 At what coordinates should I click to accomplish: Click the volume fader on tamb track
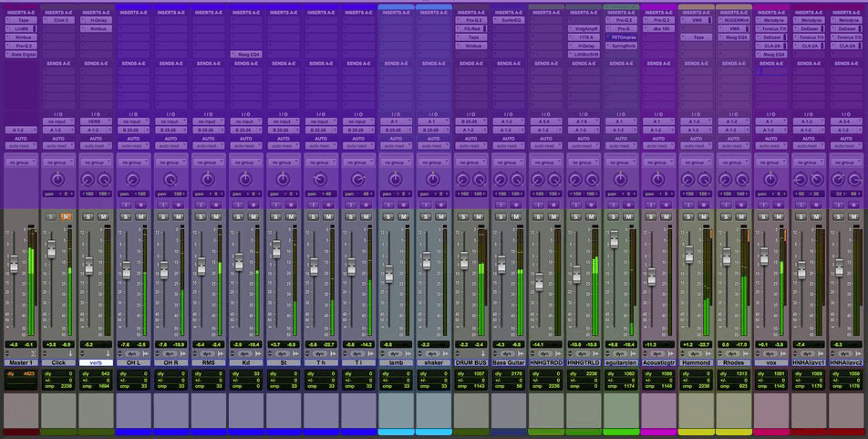[x=389, y=274]
